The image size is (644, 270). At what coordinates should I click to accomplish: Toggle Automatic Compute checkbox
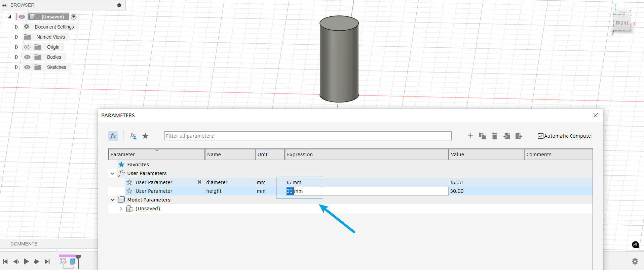[541, 136]
